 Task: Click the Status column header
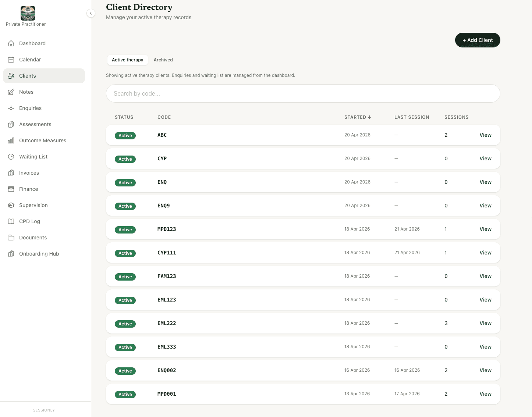point(124,117)
